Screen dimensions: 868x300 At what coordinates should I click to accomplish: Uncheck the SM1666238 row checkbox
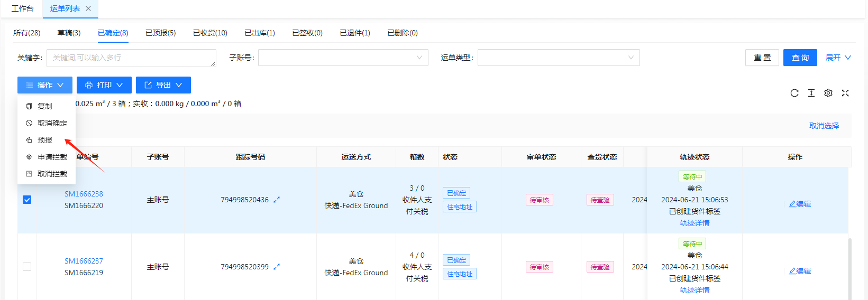click(27, 200)
